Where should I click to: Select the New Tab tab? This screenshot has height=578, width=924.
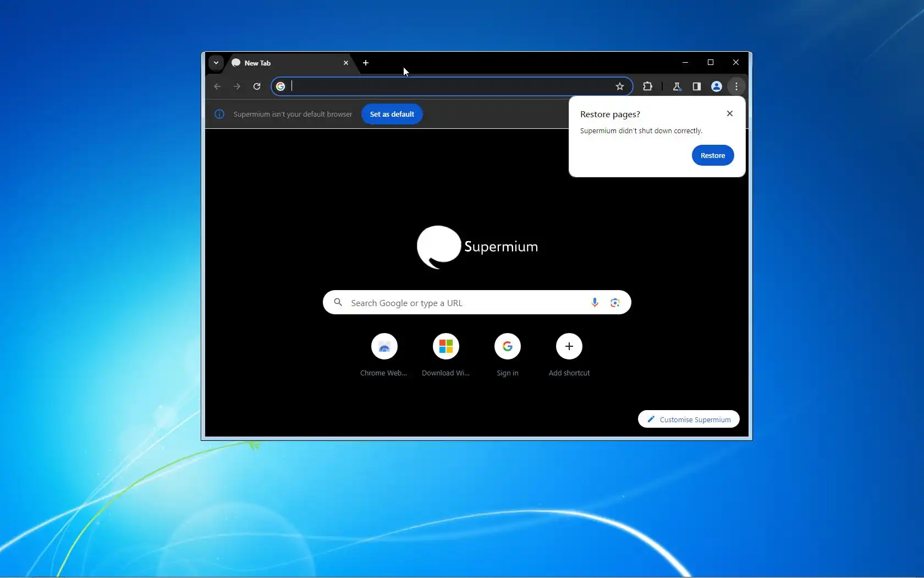(x=290, y=63)
